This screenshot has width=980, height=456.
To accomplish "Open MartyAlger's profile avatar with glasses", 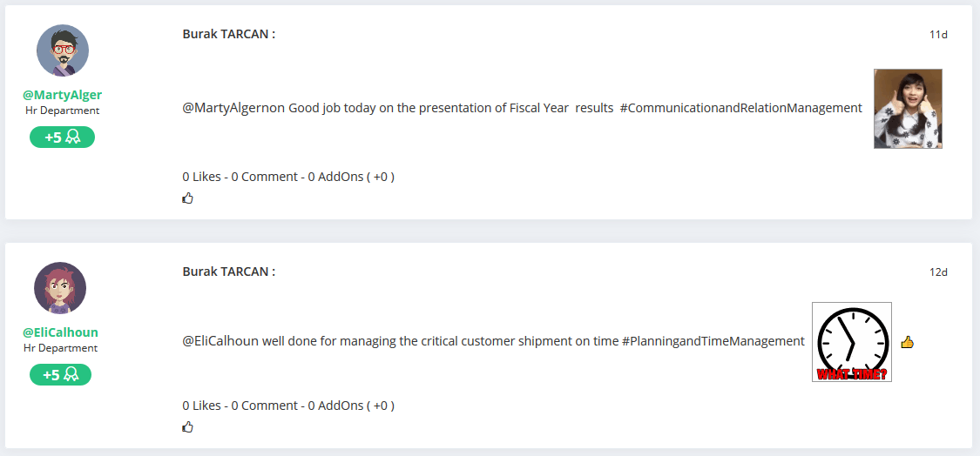I will tap(63, 50).
